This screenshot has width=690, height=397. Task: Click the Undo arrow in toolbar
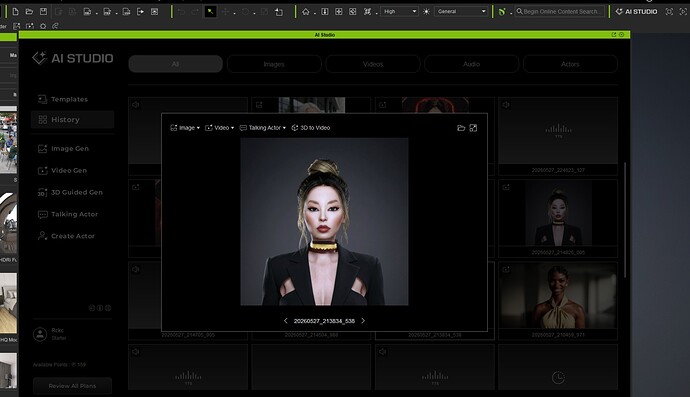[181, 12]
